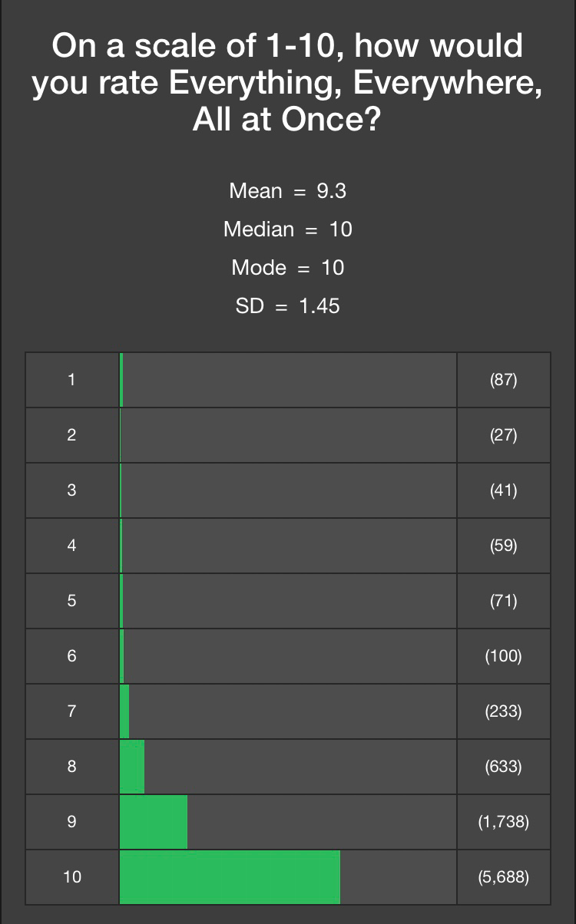Click the count (27) for rating 2
The height and width of the screenshot is (924, 576).
pos(504,434)
